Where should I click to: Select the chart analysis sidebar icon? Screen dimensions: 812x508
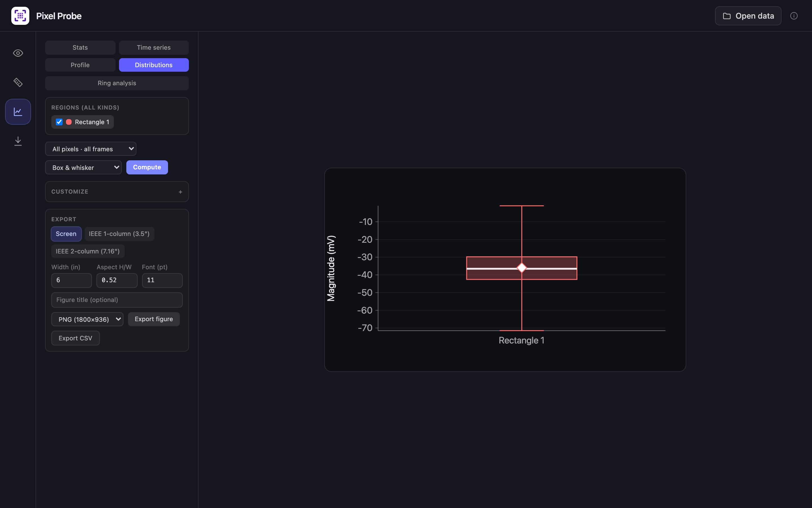pyautogui.click(x=18, y=111)
